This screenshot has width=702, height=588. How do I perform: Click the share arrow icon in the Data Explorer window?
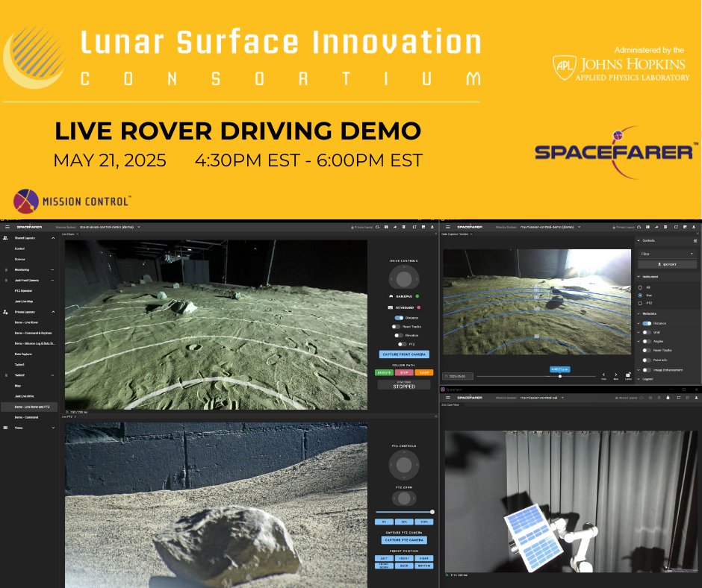point(656,227)
